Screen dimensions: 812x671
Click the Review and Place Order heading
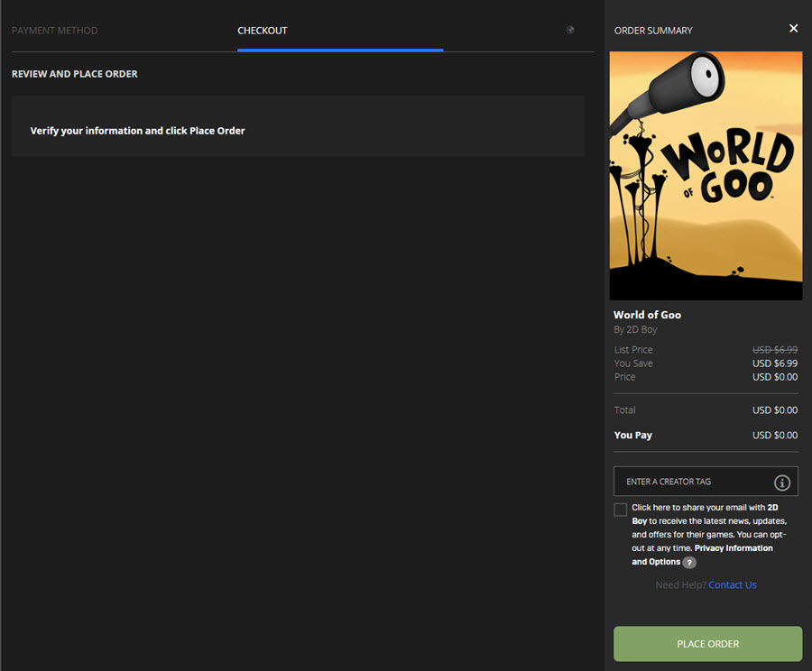[x=75, y=74]
